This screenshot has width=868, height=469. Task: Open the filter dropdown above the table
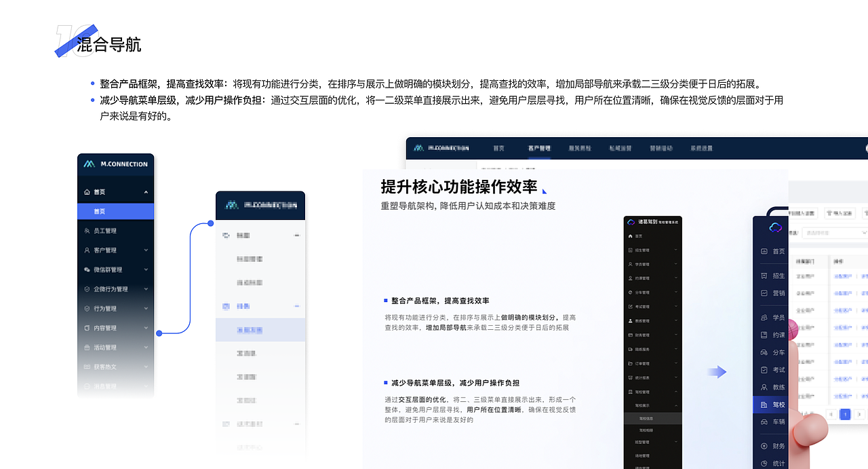pos(835,232)
